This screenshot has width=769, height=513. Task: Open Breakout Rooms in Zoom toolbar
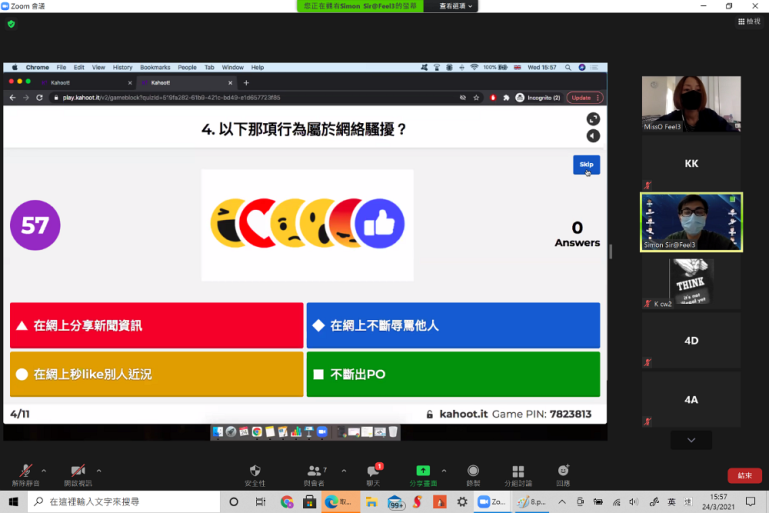point(518,475)
